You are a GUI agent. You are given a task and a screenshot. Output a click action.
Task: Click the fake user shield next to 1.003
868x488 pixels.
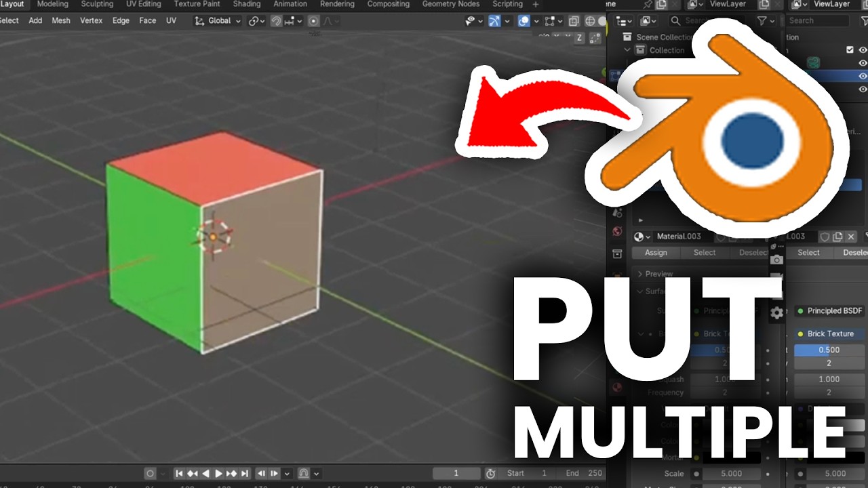tap(825, 237)
